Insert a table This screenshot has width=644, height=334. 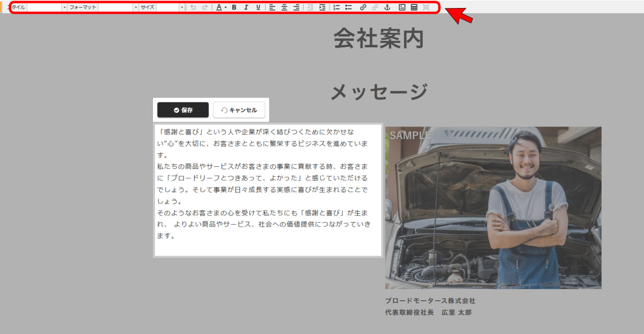coord(414,8)
